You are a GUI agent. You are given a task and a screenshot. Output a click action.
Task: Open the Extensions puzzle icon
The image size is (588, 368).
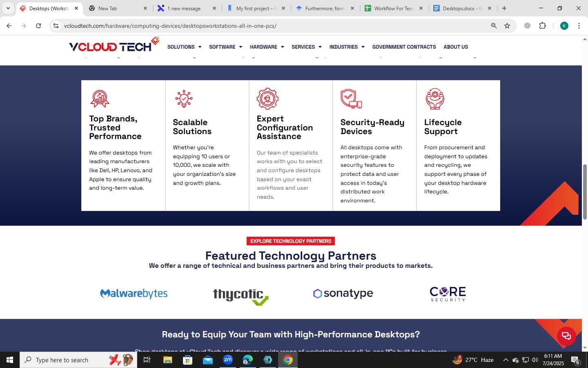coord(542,26)
